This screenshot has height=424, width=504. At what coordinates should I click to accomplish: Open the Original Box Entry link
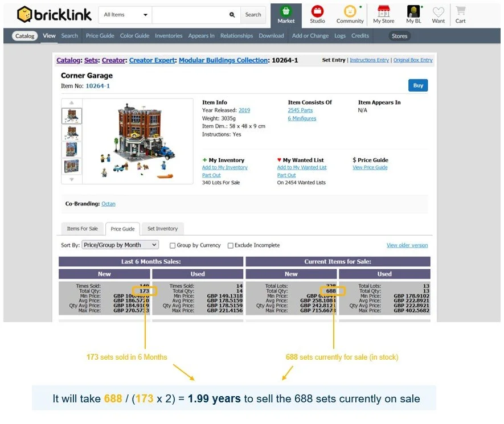413,60
